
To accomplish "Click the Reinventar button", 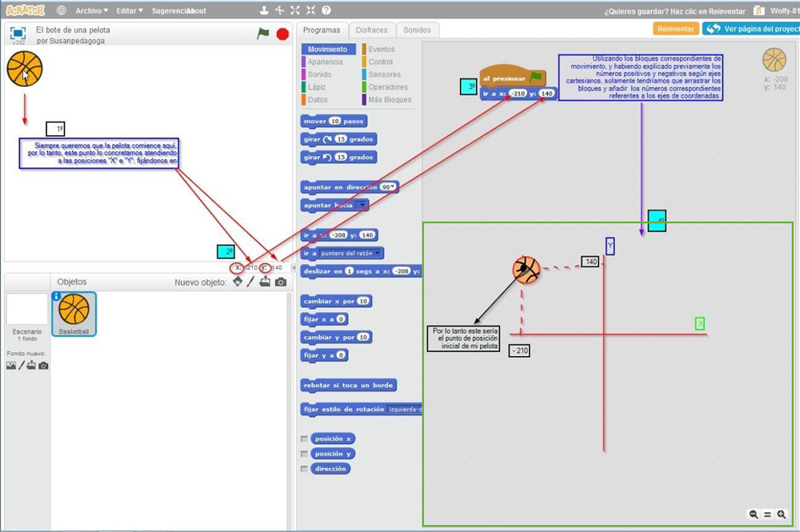I will pyautogui.click(x=675, y=29).
